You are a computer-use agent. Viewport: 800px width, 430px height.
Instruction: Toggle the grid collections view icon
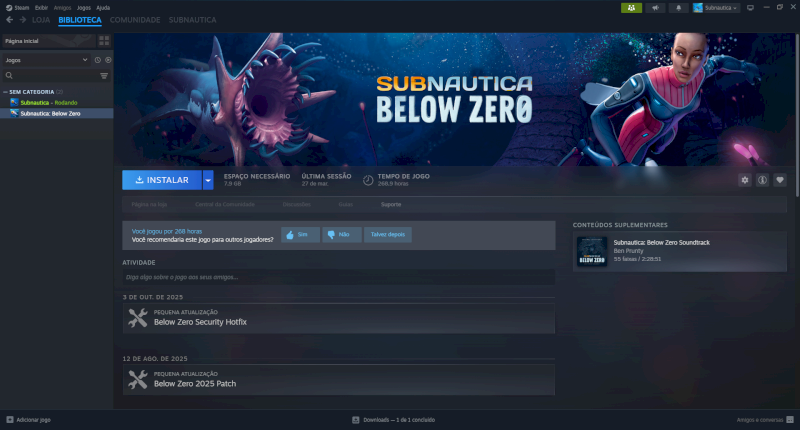tap(104, 41)
